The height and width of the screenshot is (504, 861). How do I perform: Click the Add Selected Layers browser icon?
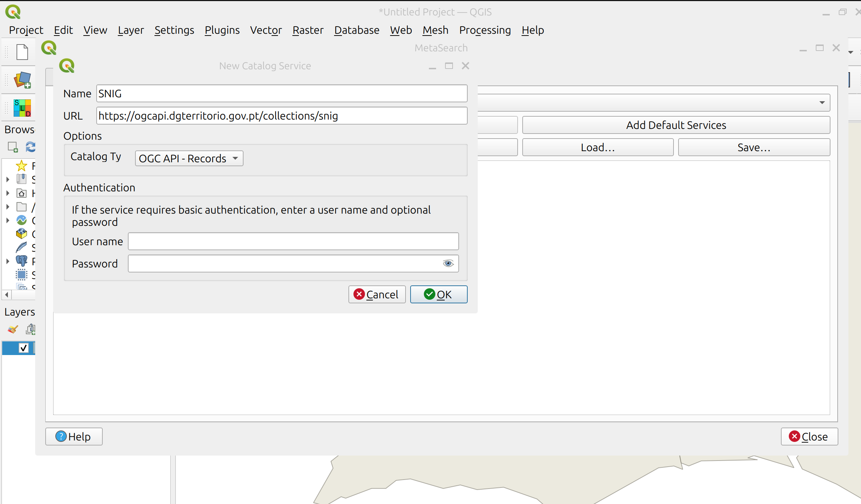pos(13,147)
